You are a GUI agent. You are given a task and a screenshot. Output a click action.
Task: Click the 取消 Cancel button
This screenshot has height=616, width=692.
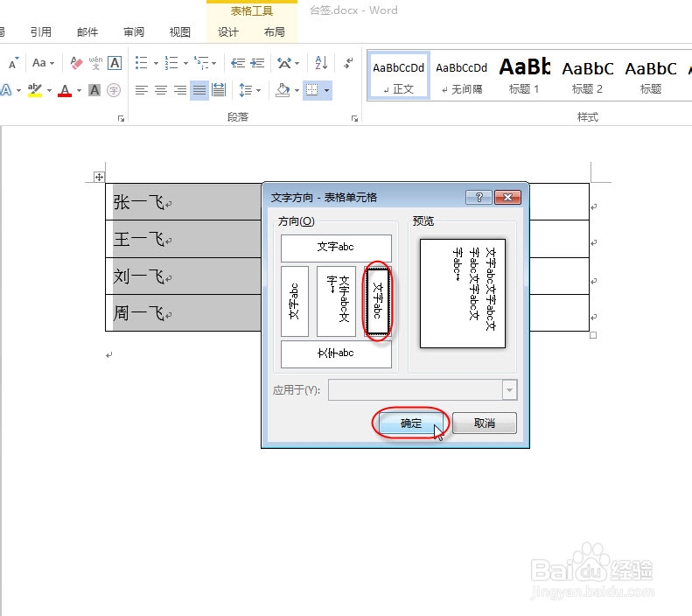484,423
